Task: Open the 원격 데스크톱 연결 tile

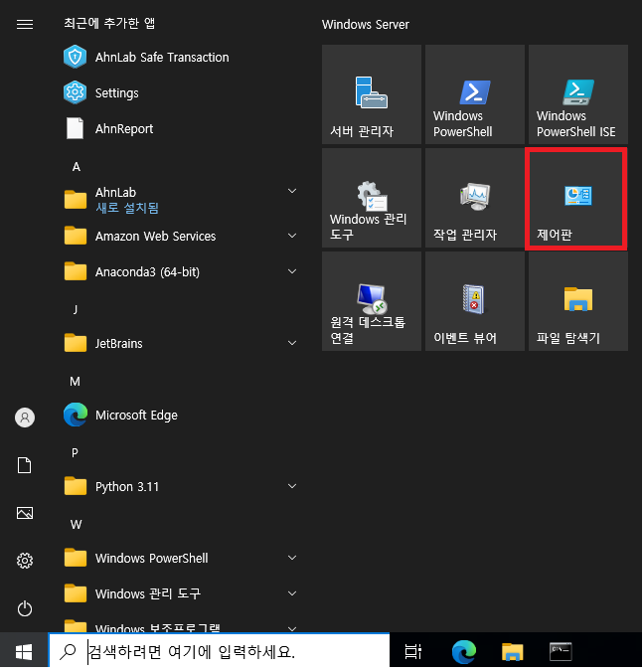Action: [x=372, y=302]
